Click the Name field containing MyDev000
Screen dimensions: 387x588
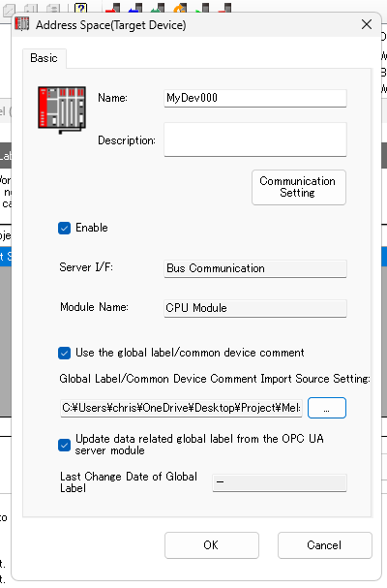click(x=255, y=98)
